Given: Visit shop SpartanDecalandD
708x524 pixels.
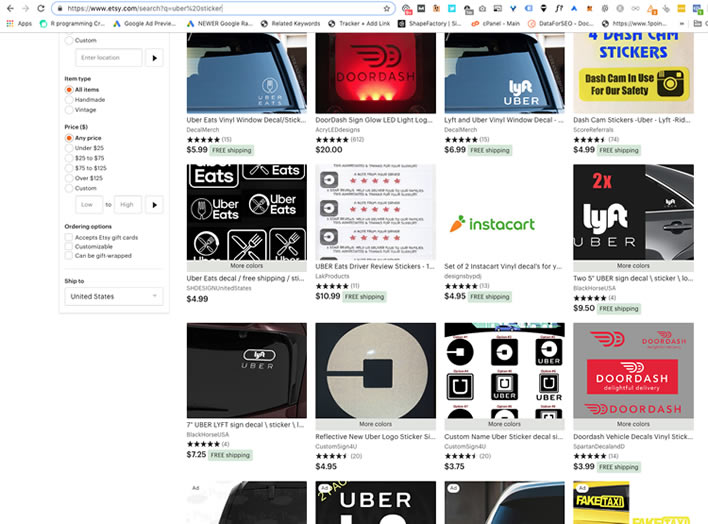Looking at the screenshot, I should click(599, 446).
